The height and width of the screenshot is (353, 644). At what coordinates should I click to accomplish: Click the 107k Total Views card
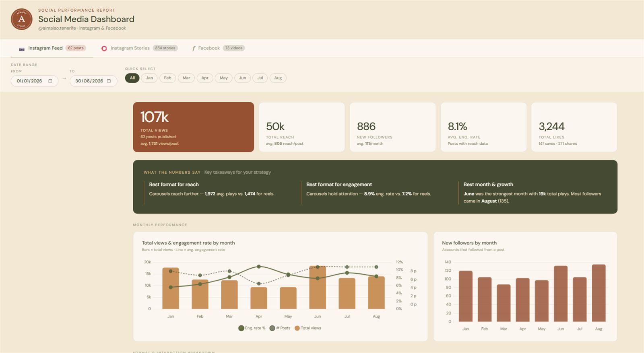click(x=194, y=127)
